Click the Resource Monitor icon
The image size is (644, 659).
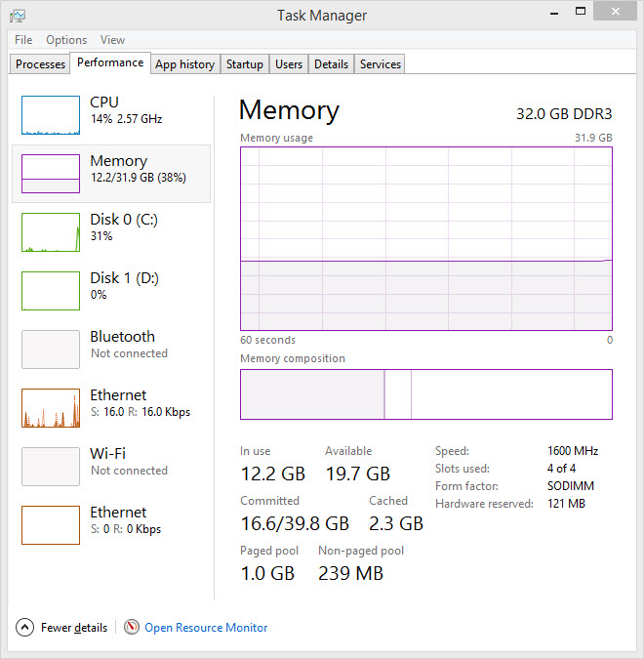pyautogui.click(x=132, y=627)
